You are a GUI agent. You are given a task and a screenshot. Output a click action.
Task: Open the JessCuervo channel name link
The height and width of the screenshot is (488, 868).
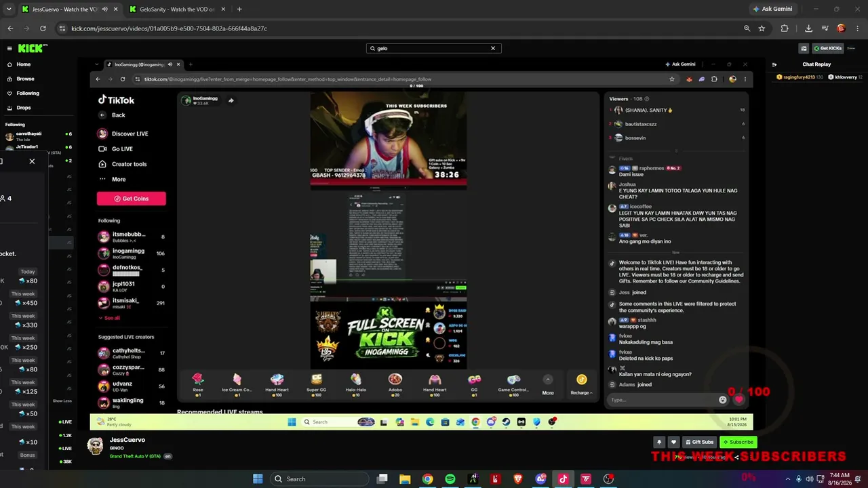tap(127, 440)
